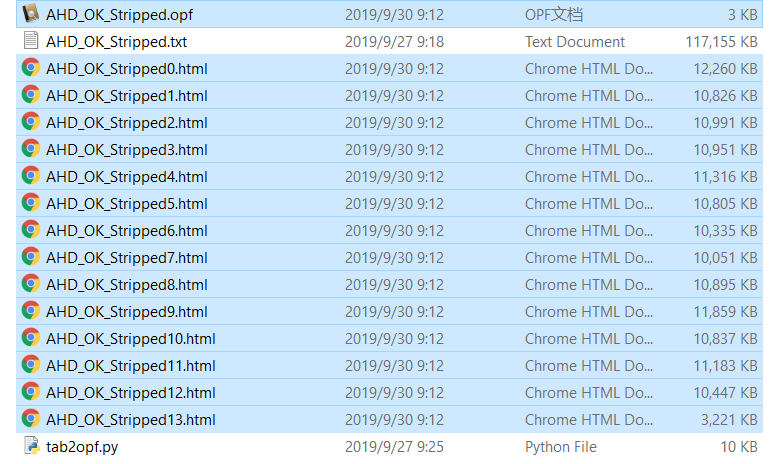The height and width of the screenshot is (464, 782).
Task: Click Chrome icon for AHD_OK_Stripped6.html
Action: click(x=30, y=230)
